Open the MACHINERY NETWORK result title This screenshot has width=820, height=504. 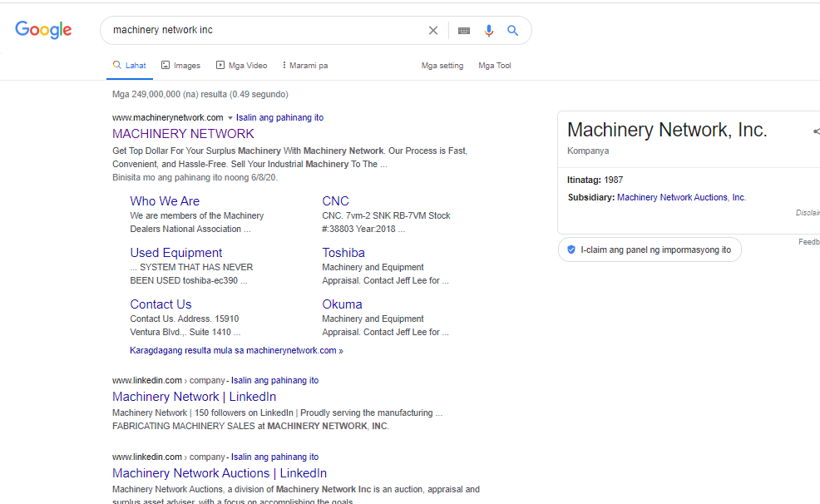pyautogui.click(x=183, y=134)
